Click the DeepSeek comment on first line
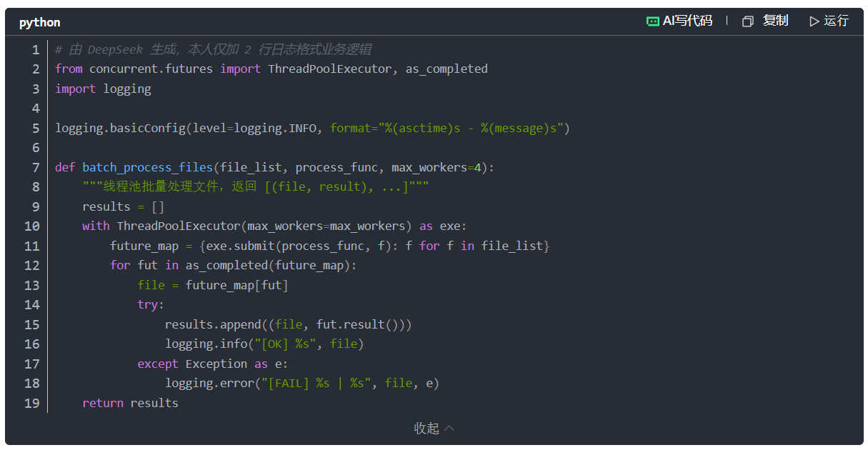The width and height of the screenshot is (868, 450). [x=213, y=49]
